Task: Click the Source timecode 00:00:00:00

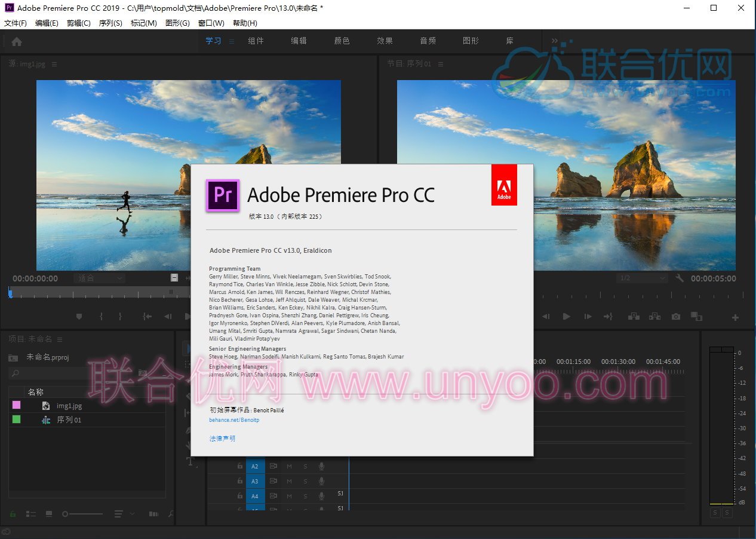Action: pos(35,278)
